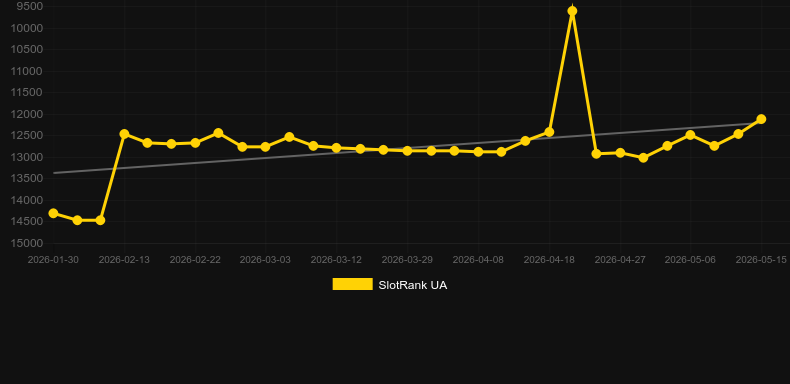The image size is (790, 384).
Task: Select the data point above 2026-03-29
Action: (x=408, y=151)
